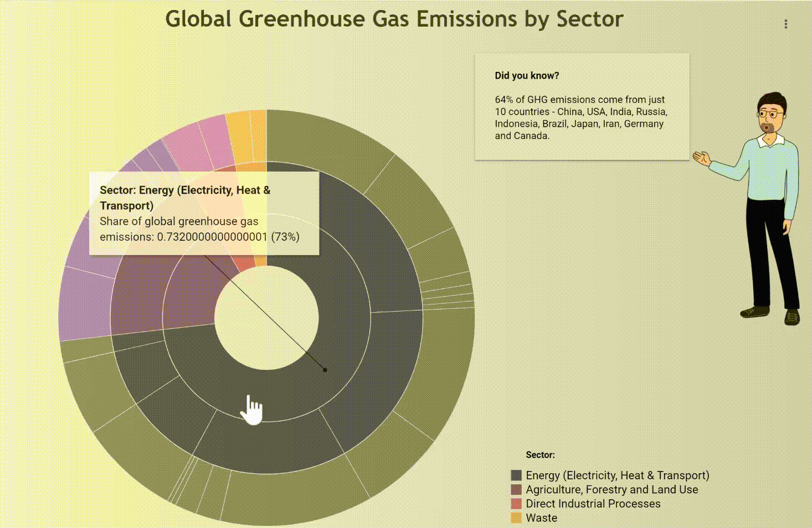
Task: Click the Agriculture, Forestry and Land Use label
Action: (x=611, y=490)
